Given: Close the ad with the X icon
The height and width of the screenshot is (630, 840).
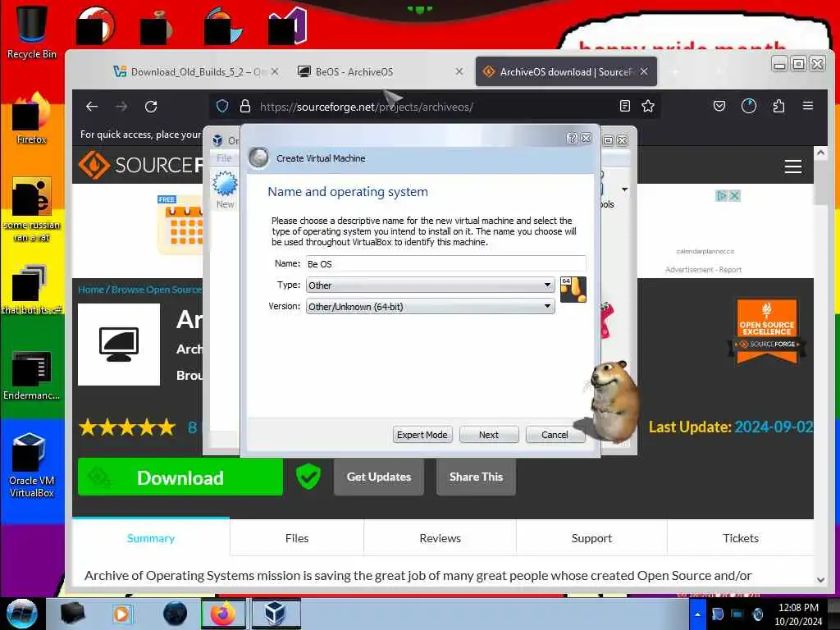Looking at the screenshot, I should pyautogui.click(x=734, y=196).
